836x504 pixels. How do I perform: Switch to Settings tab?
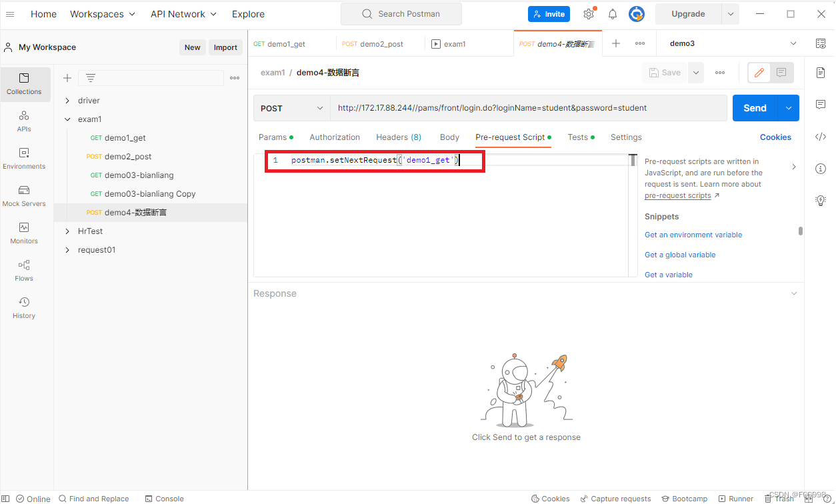[x=626, y=137]
